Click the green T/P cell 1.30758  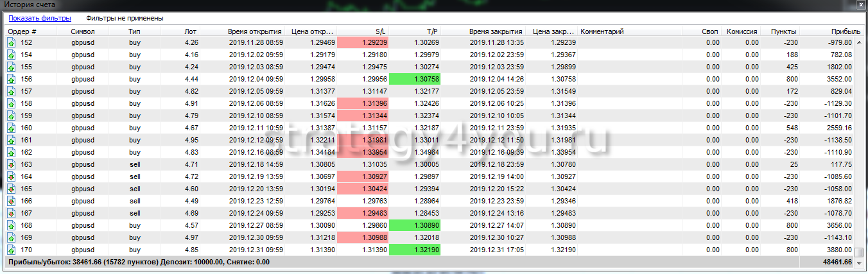[x=415, y=80]
